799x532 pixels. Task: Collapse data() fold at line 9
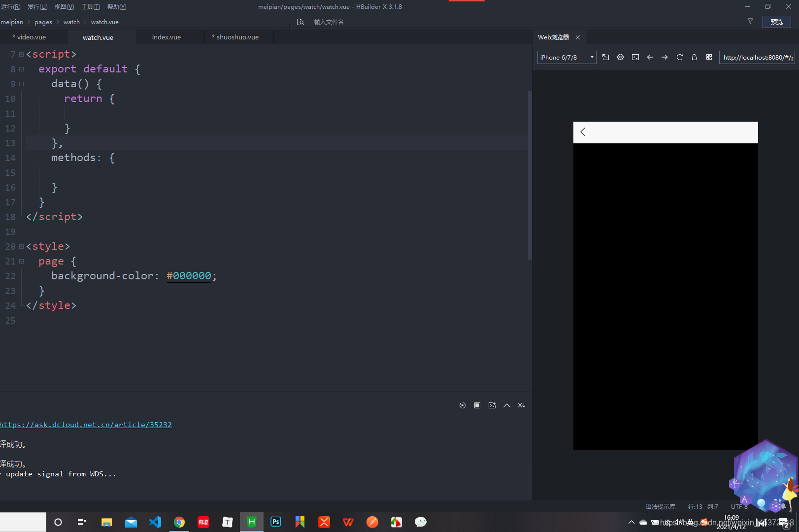click(x=21, y=84)
